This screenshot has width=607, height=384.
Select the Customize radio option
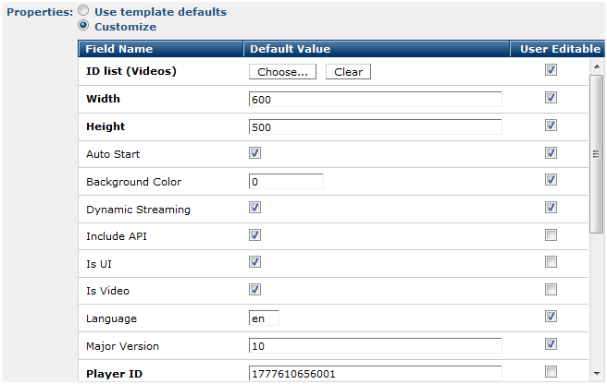click(83, 26)
